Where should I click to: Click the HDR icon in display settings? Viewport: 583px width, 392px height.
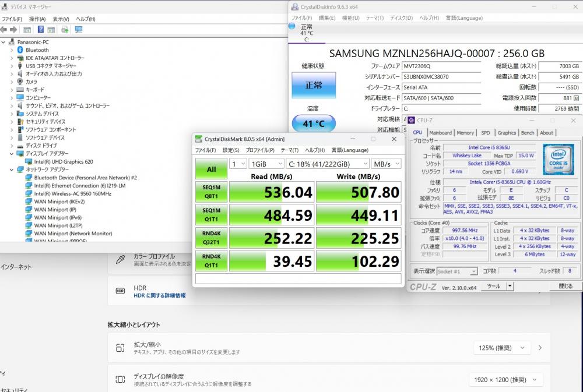[x=120, y=291]
